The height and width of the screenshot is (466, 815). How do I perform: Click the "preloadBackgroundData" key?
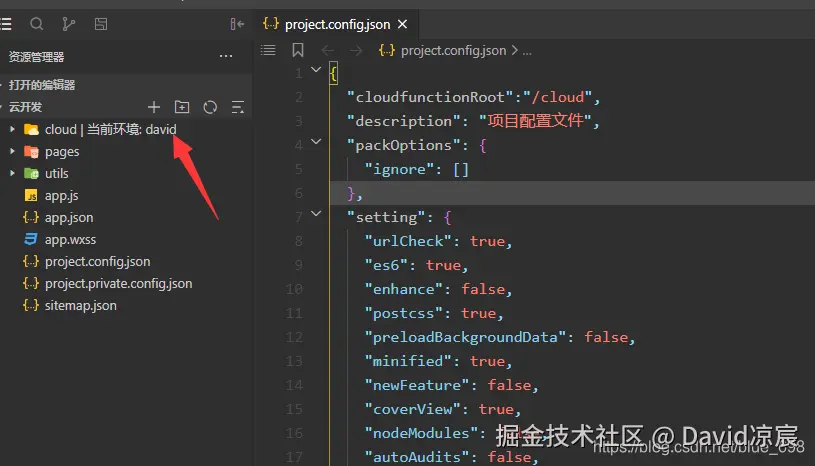(465, 337)
